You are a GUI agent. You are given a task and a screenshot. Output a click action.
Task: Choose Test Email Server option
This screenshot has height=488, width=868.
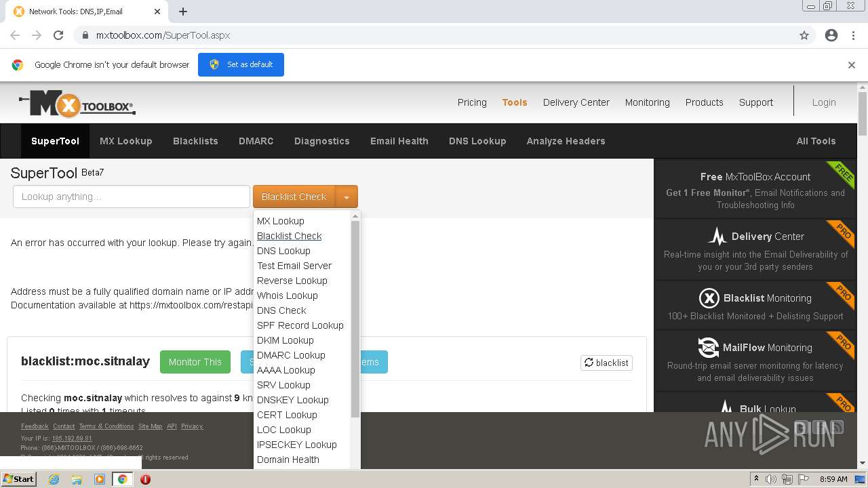[x=294, y=266]
